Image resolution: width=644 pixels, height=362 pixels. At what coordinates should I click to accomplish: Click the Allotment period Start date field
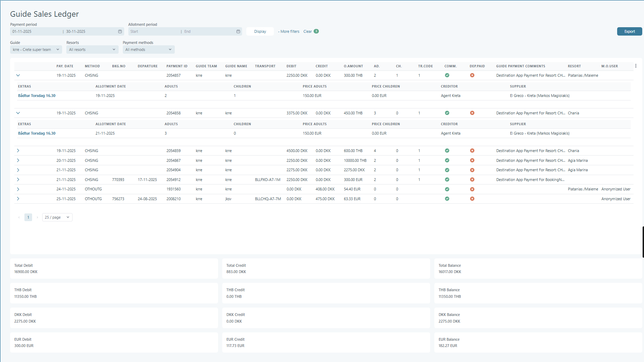153,31
